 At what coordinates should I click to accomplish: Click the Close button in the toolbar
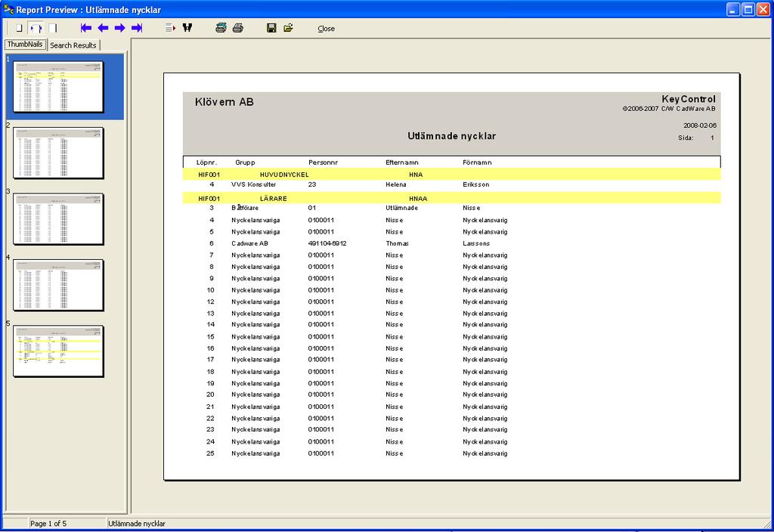pos(327,29)
